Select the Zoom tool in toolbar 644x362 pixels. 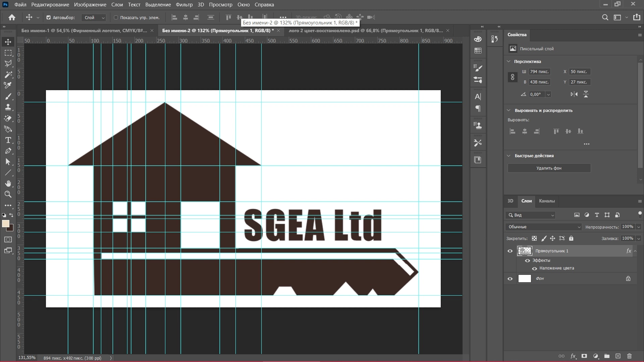click(8, 194)
